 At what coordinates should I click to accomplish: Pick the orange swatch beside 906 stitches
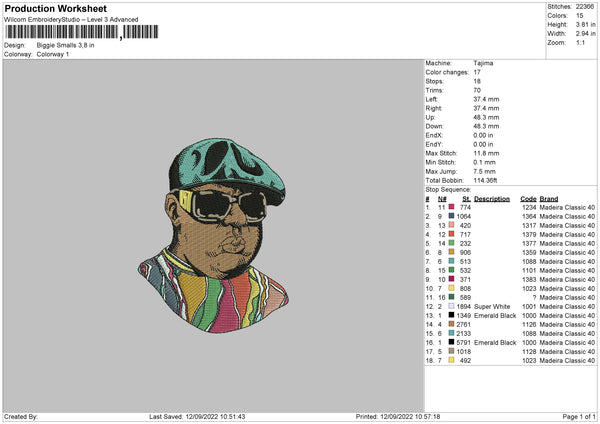pos(452,252)
